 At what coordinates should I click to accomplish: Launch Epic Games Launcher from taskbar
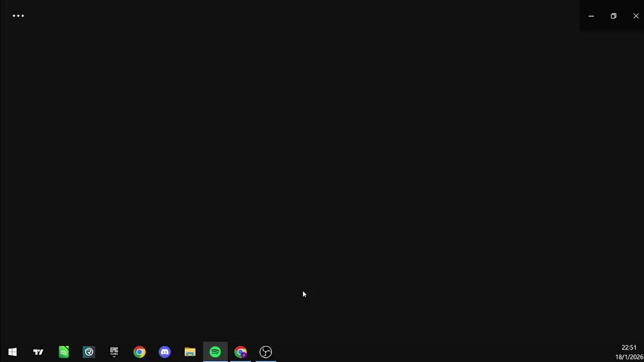click(x=114, y=352)
